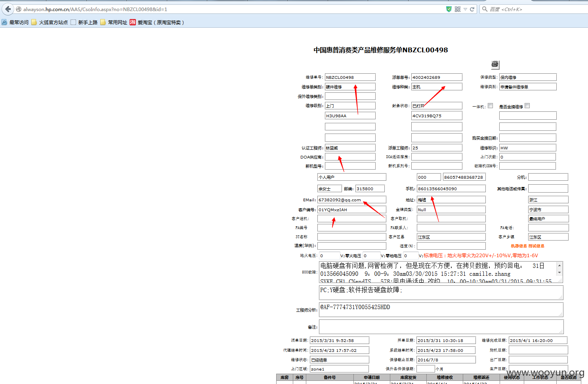Click the city field 宁波市
588x384 pixels.
[548, 210]
